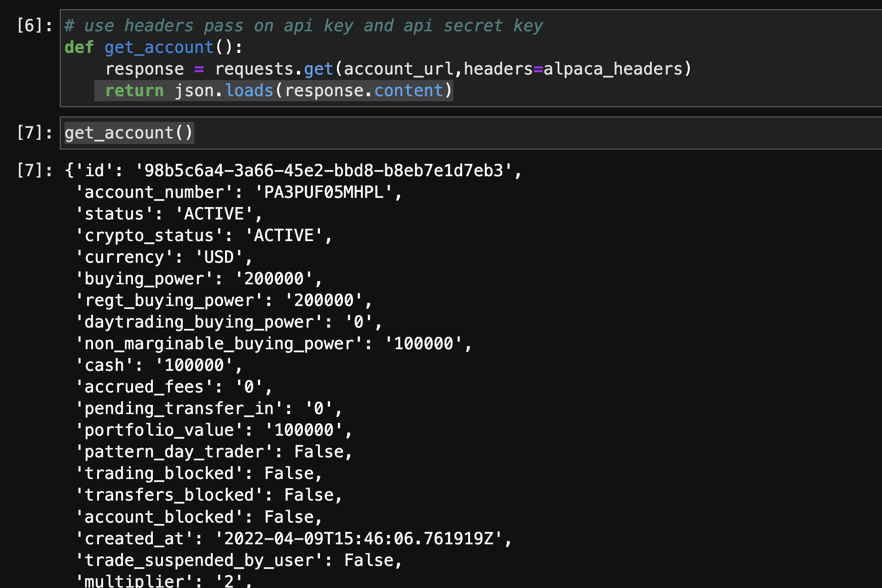Click the [6]: input prompt label
The width and height of the screenshot is (882, 588).
[35, 26]
